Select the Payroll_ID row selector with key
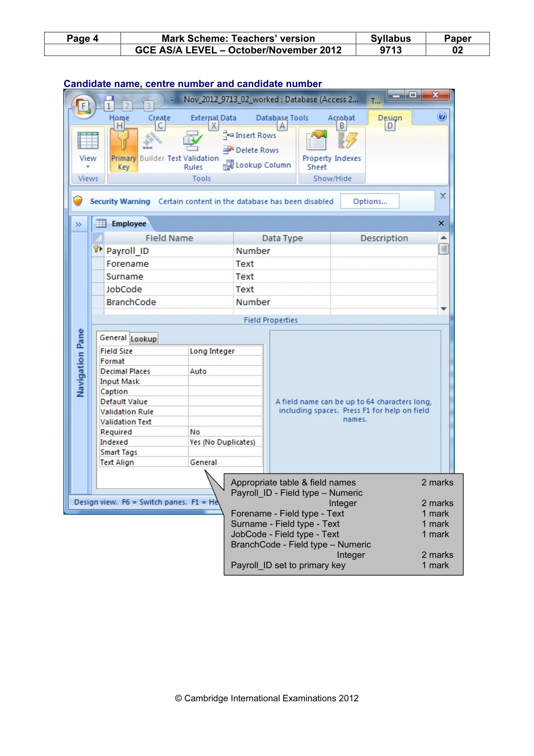Viewport: 534px width, 756px height. click(98, 250)
